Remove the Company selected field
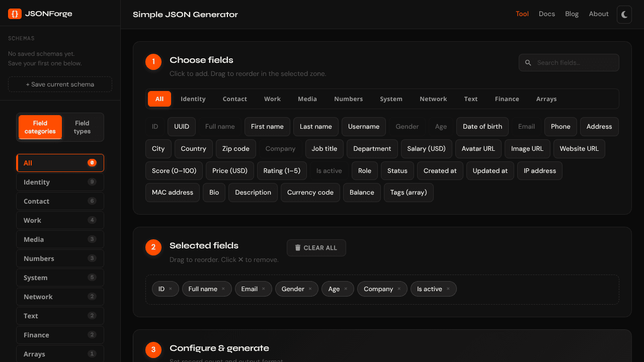Viewport: 644px width, 362px height. click(399, 289)
